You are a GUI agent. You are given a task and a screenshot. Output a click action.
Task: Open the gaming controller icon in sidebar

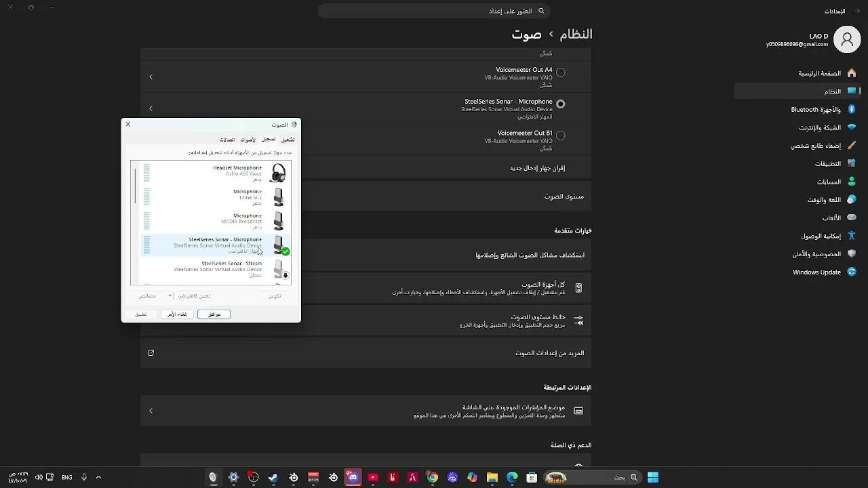(x=852, y=218)
